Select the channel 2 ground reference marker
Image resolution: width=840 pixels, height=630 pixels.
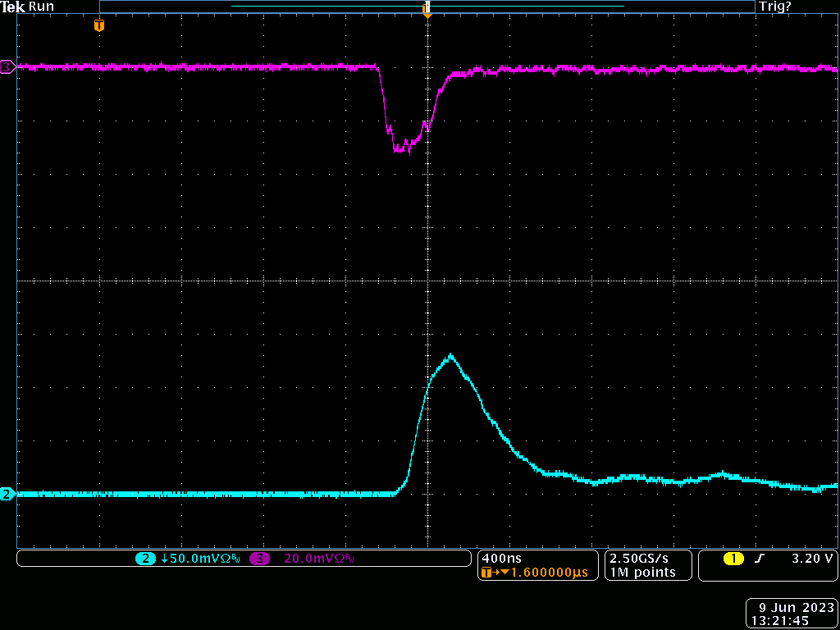[x=7, y=494]
